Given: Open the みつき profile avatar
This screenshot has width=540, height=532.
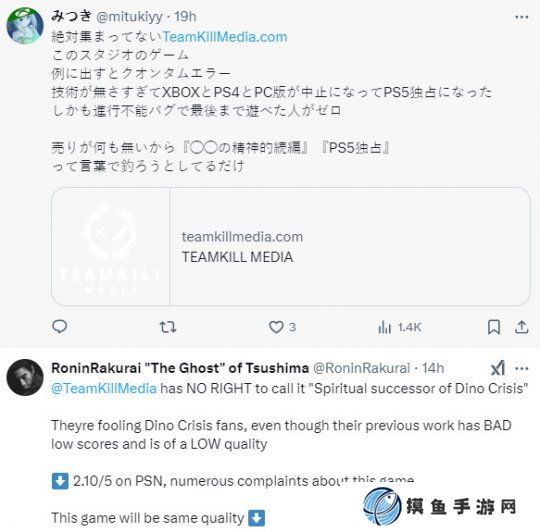Looking at the screenshot, I should click(x=25, y=26).
